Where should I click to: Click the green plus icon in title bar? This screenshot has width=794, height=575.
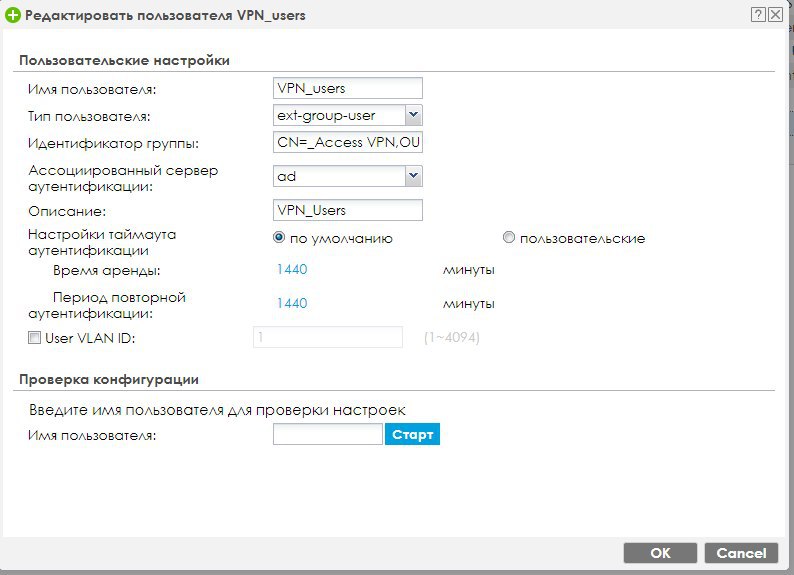point(12,15)
